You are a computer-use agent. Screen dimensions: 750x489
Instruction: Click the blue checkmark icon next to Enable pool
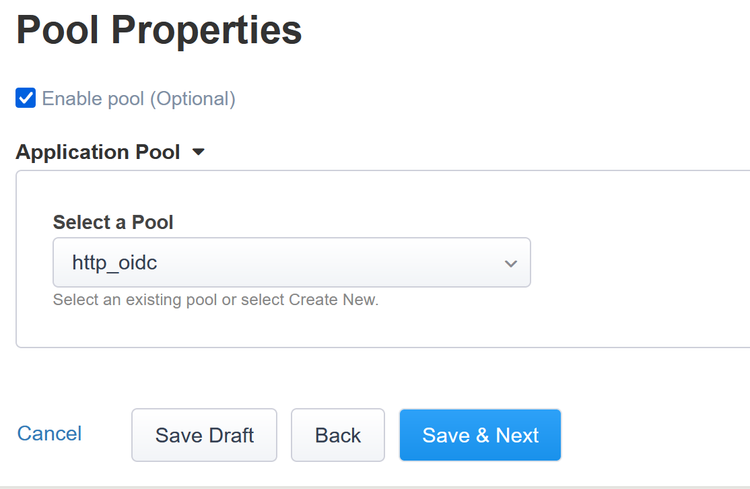[x=26, y=98]
